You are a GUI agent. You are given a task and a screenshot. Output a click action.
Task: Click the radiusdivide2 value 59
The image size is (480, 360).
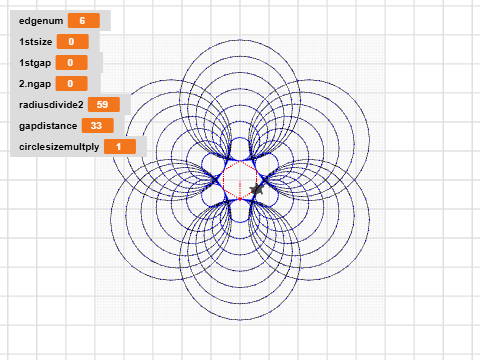tap(104, 105)
